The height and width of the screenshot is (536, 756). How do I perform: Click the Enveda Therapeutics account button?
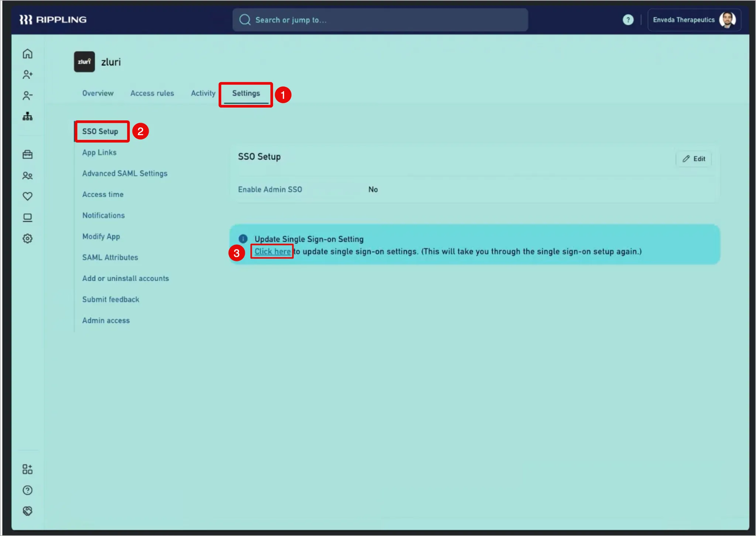[694, 20]
